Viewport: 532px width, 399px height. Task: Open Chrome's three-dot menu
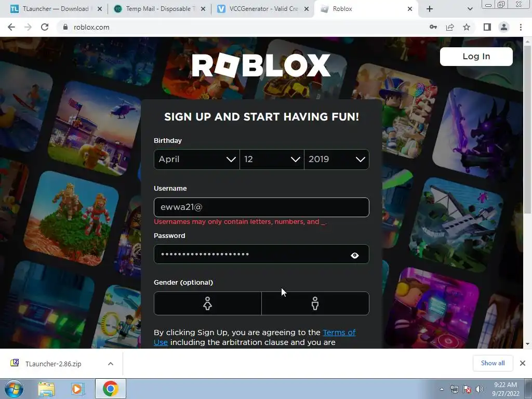point(521,27)
